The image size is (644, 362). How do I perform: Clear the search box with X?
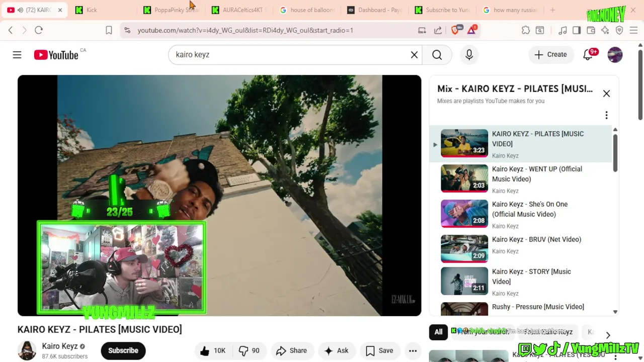[x=414, y=55]
